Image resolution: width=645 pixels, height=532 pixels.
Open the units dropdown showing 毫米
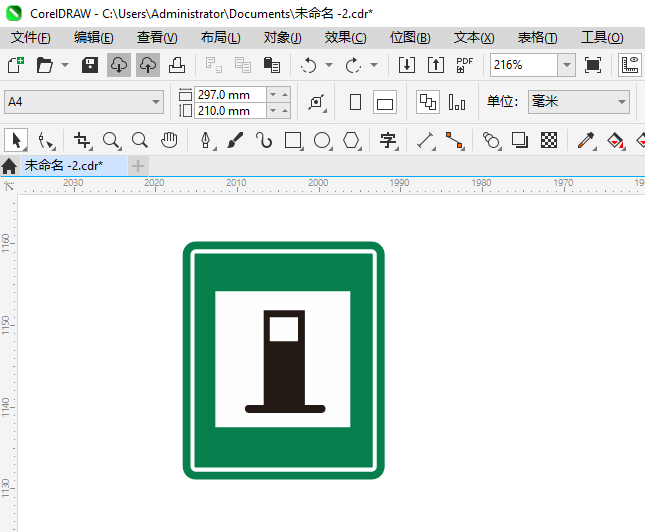pos(620,102)
